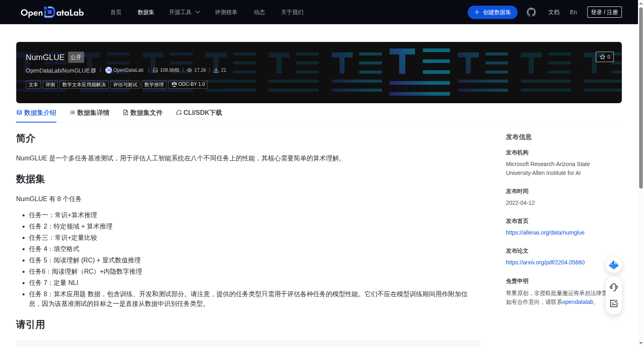Click the 任务 4：填空格式 list item
The height and width of the screenshot is (347, 644).
coord(54,249)
